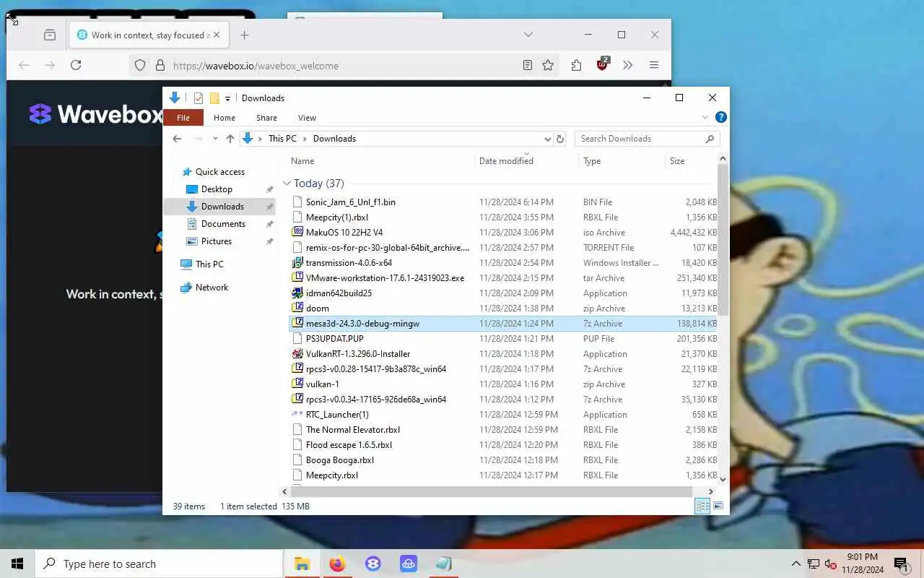Open address bar history dropdown
Screen dimensions: 924x578
pyautogui.click(x=547, y=139)
